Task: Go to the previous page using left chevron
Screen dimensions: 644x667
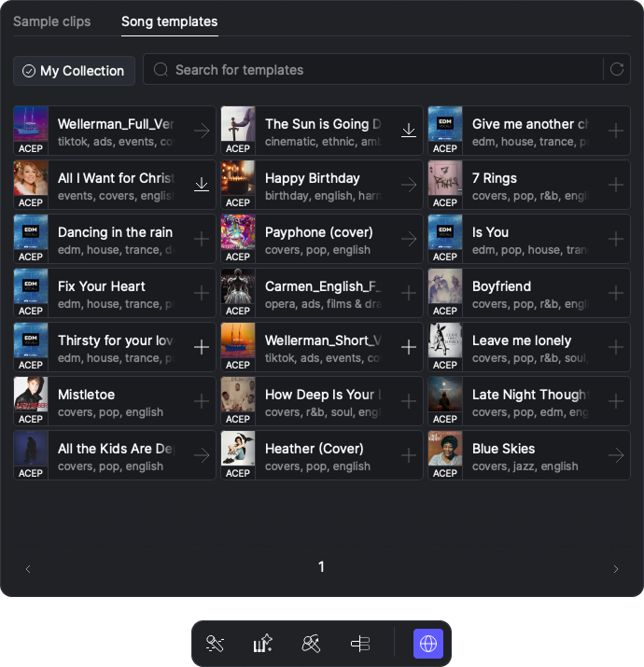Action: coord(28,569)
